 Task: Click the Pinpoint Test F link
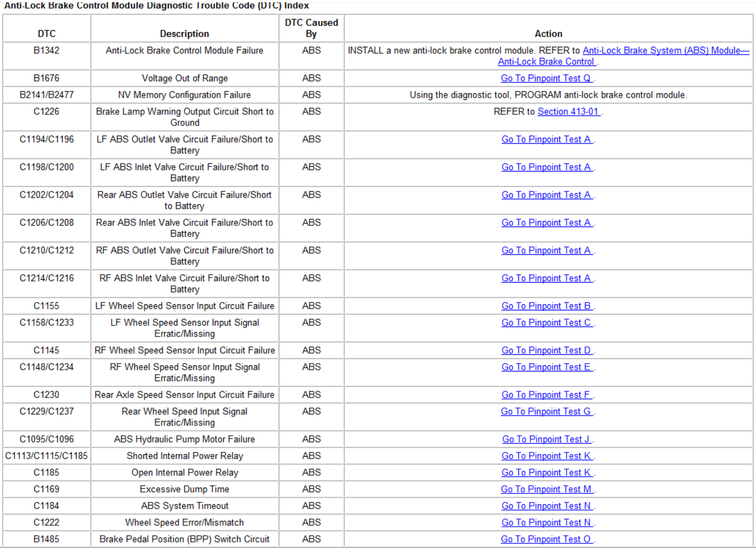(546, 395)
